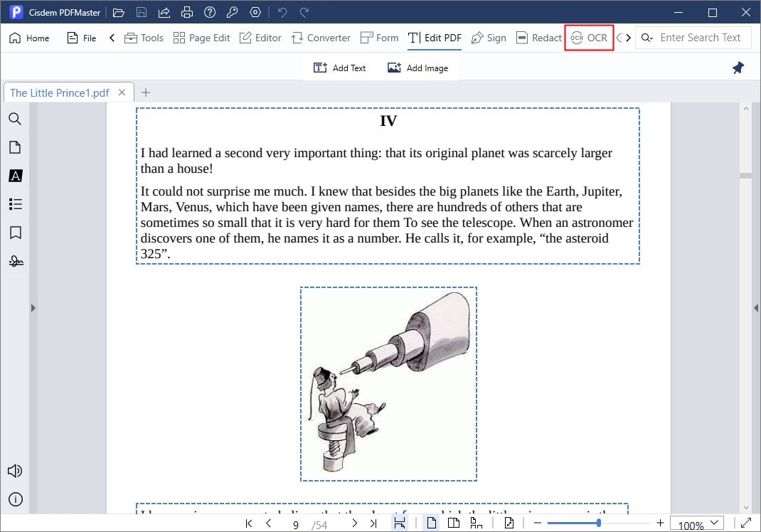Open the Redact tab
The height and width of the screenshot is (532, 761).
[538, 38]
